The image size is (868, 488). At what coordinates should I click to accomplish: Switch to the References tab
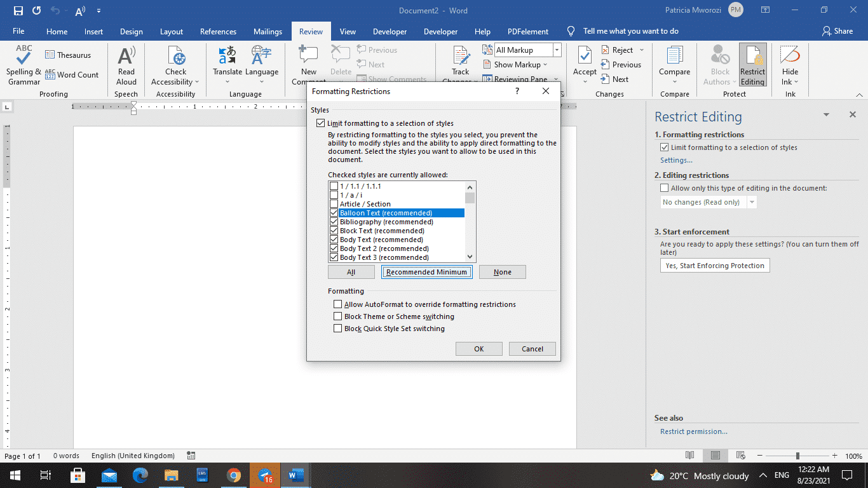(x=218, y=30)
